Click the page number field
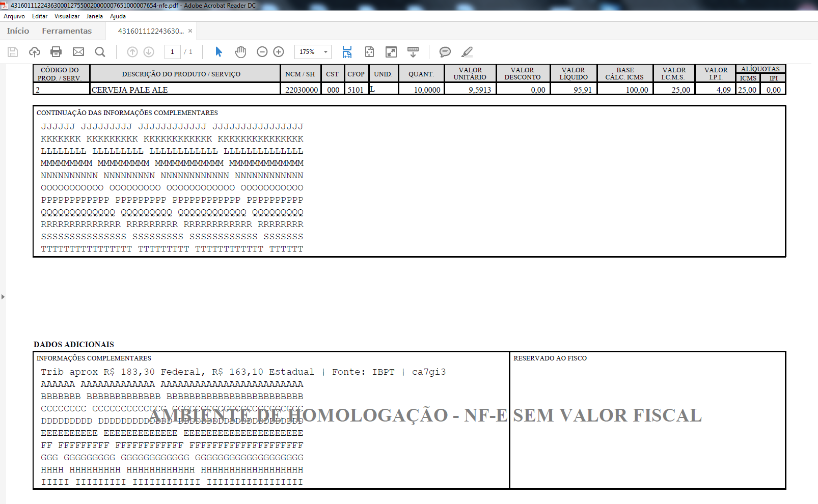818x504 pixels. (x=173, y=52)
